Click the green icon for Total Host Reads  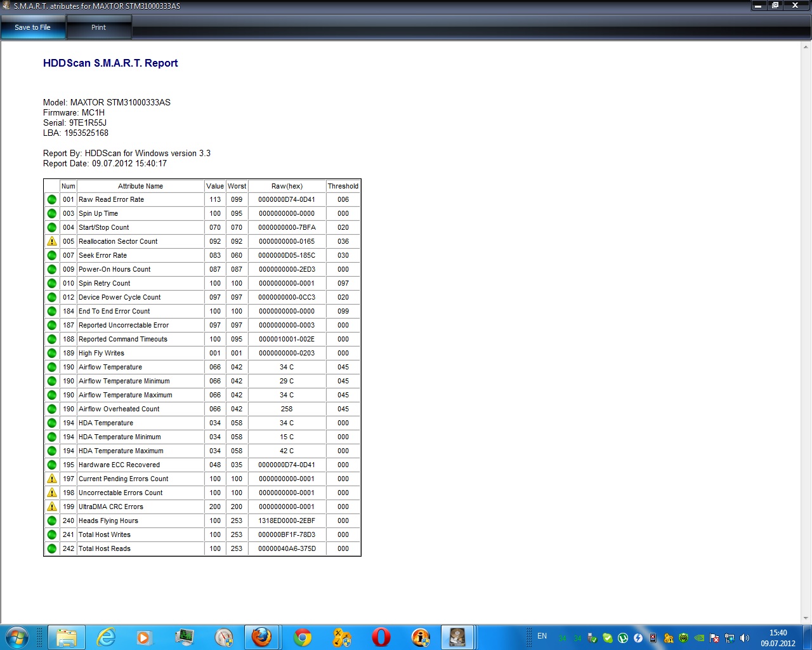pos(52,548)
